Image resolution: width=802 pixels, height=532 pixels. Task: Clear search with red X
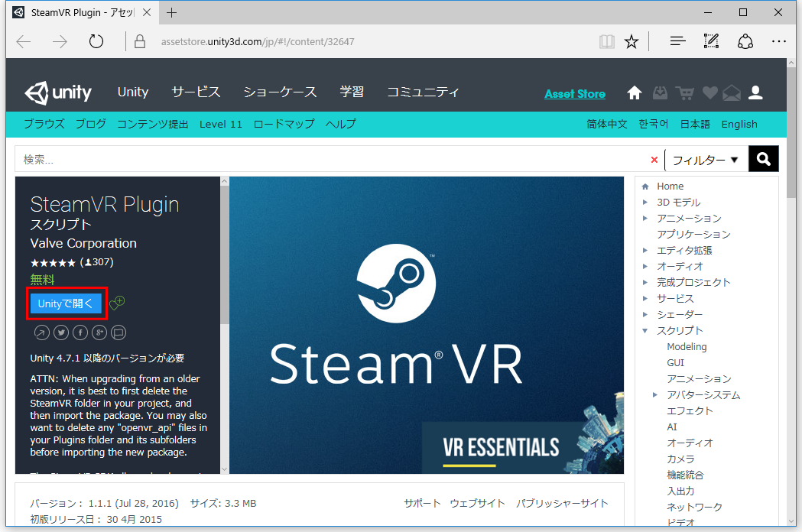tap(654, 160)
